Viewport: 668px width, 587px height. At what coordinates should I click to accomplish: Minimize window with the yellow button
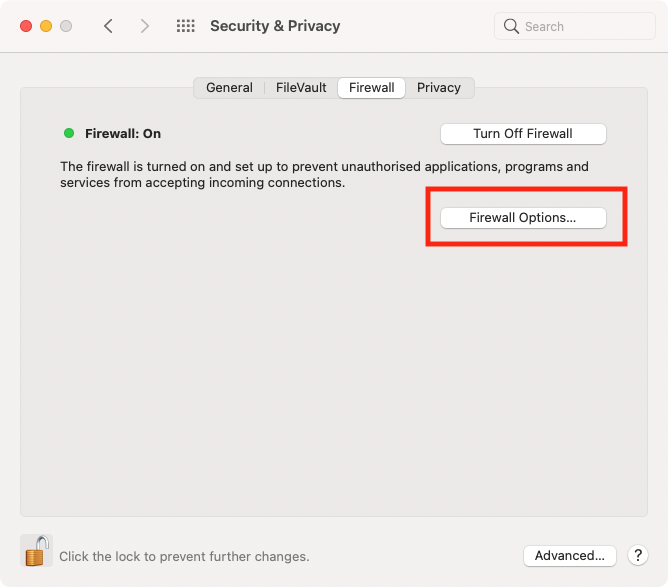(x=46, y=26)
